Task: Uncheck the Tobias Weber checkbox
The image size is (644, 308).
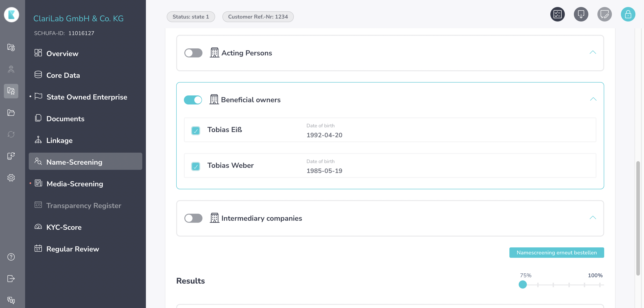Action: [x=195, y=166]
